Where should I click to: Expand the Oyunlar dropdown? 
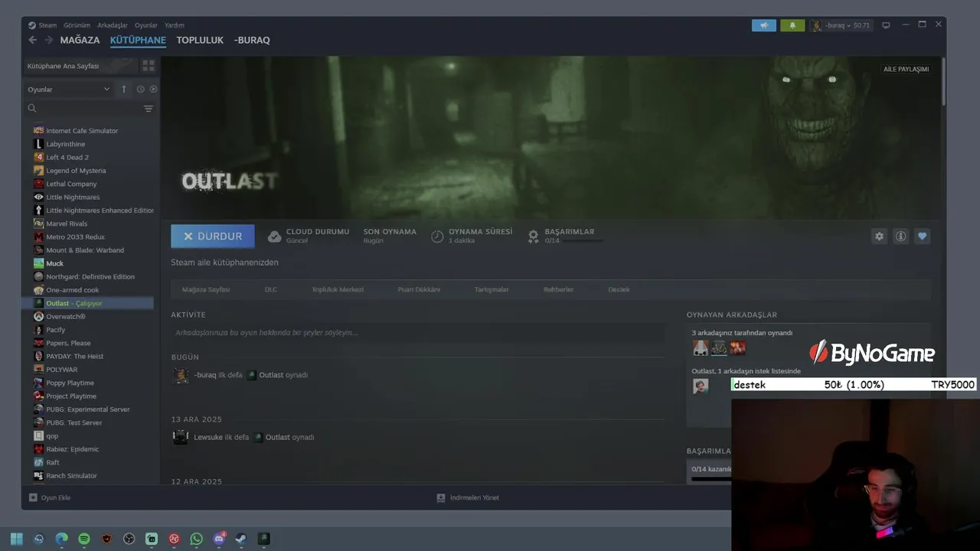[69, 89]
